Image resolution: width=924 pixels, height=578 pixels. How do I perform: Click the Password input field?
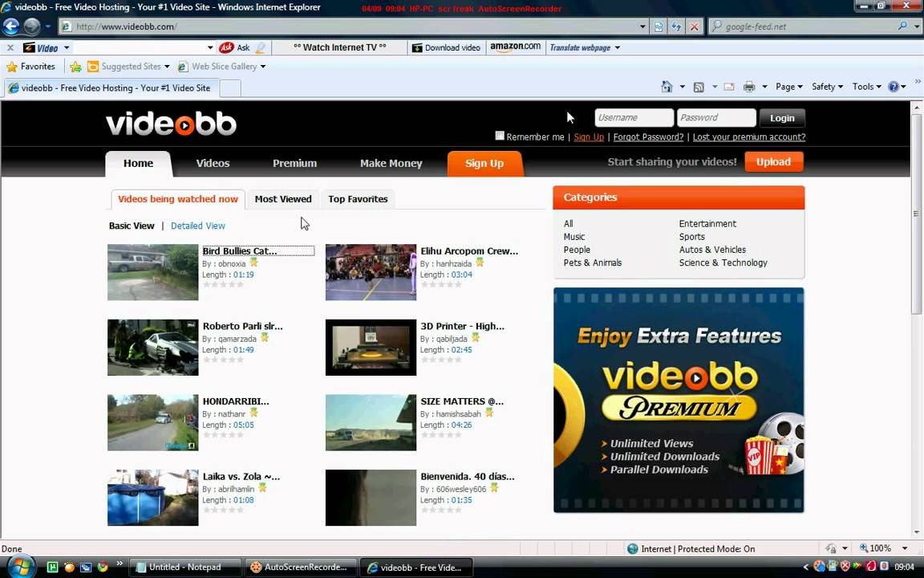tap(716, 117)
